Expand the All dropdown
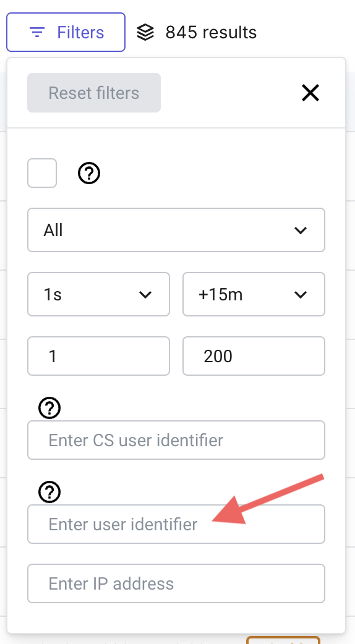Image resolution: width=355 pixels, height=644 pixels. 176,230
